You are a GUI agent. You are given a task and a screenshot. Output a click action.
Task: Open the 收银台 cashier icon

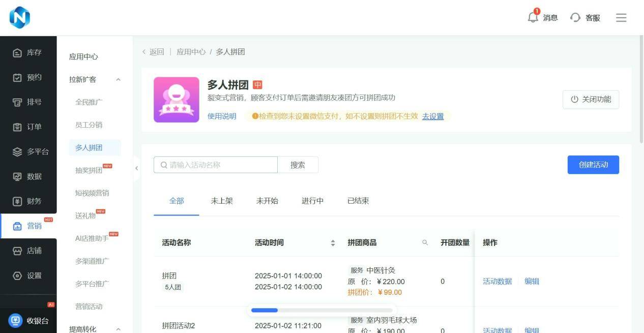coord(16,320)
